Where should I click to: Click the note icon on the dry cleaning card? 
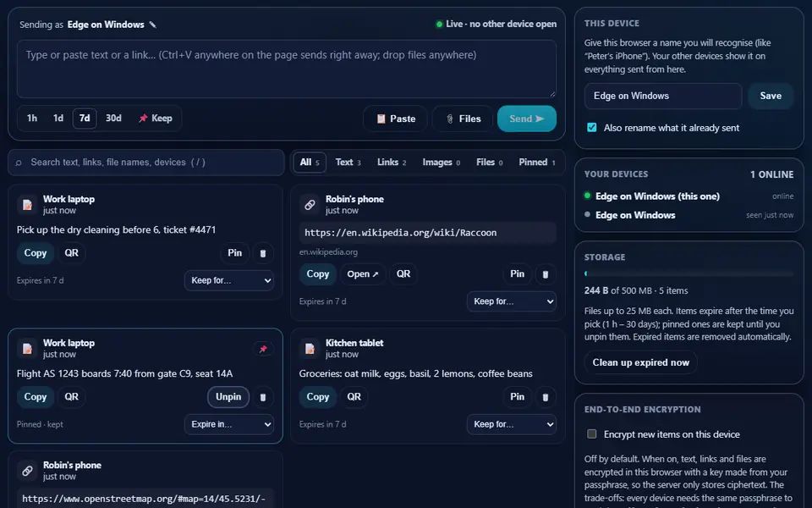(27, 205)
